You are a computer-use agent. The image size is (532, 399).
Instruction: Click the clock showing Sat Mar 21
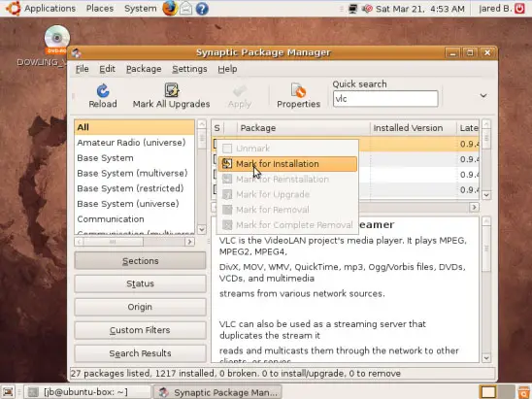tap(420, 9)
